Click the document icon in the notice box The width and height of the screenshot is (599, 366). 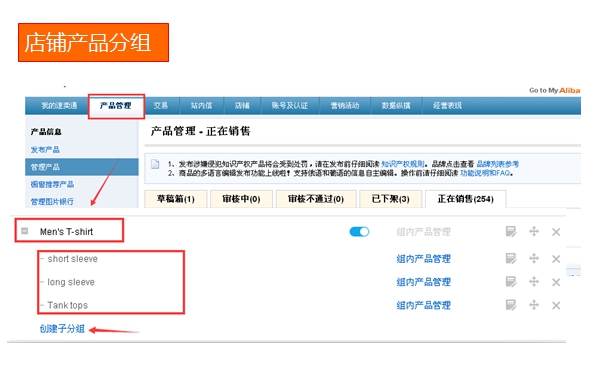[x=155, y=165]
